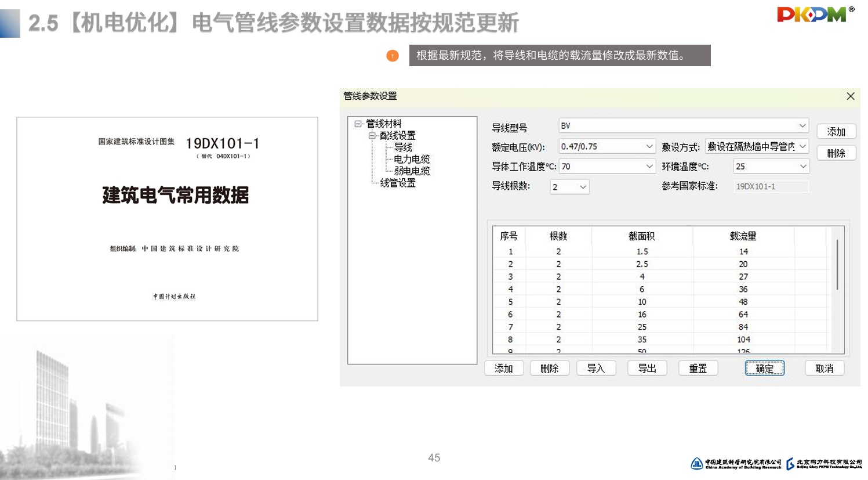Select 电力电缆 tree item
Image resolution: width=868 pixels, height=480 pixels.
[x=411, y=159]
